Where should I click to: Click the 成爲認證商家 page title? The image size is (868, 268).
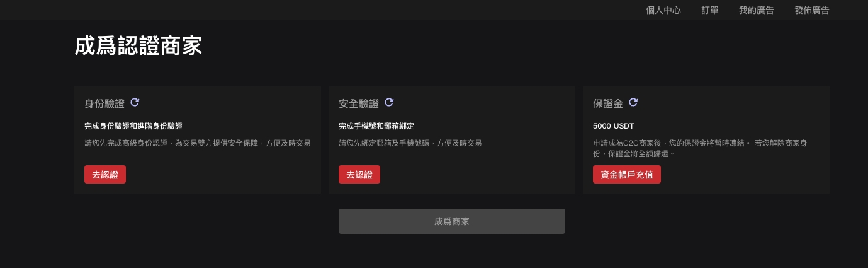[x=138, y=47]
